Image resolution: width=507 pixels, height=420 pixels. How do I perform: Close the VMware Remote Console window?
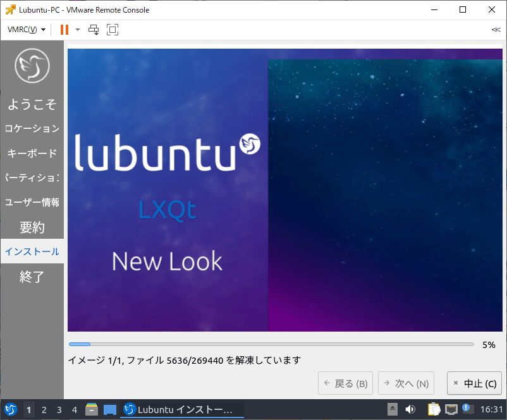click(x=491, y=9)
